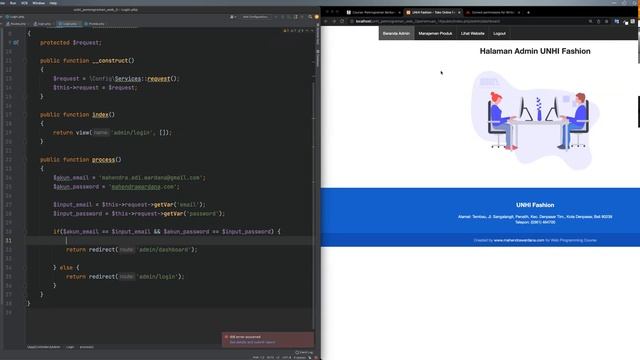The image size is (640, 360).
Task: Open Manajemen Produk in site navigation
Action: (435, 33)
